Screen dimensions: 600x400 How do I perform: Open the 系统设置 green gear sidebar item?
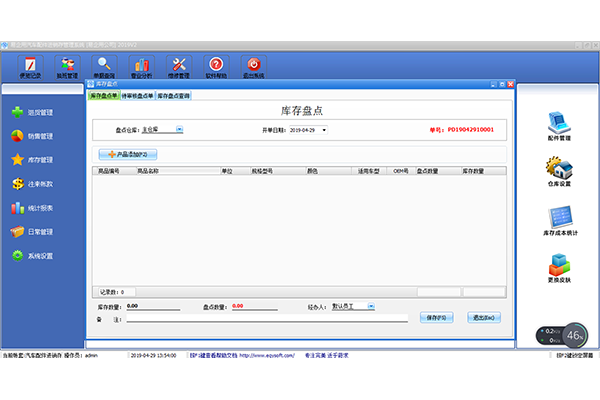(32, 256)
